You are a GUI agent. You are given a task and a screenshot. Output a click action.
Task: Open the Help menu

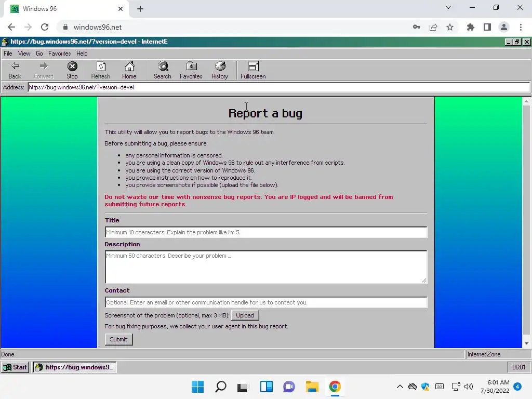click(82, 54)
